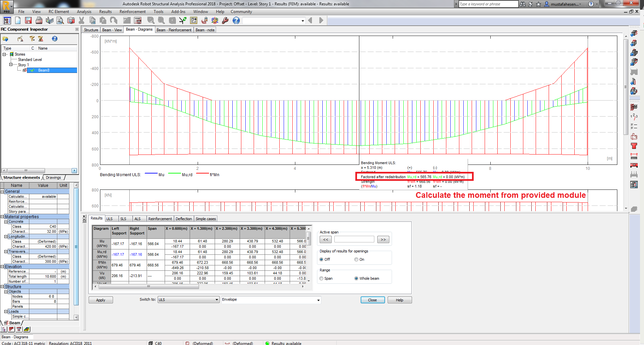This screenshot has height=345, width=644.
Task: Click the Active span input field
Action: pyautogui.click(x=354, y=239)
